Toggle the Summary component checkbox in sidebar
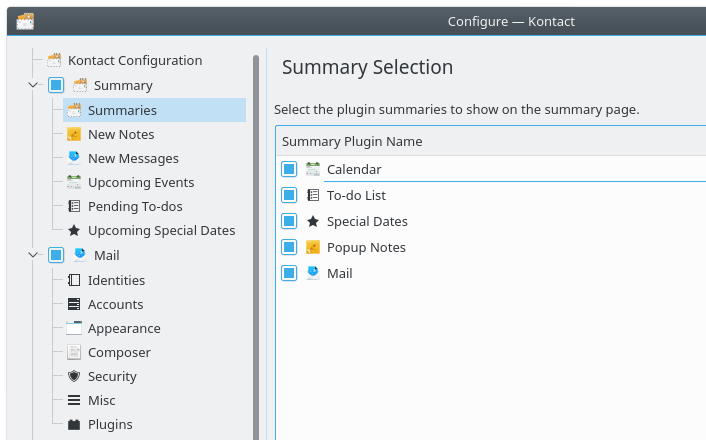The image size is (706, 440). (x=56, y=86)
